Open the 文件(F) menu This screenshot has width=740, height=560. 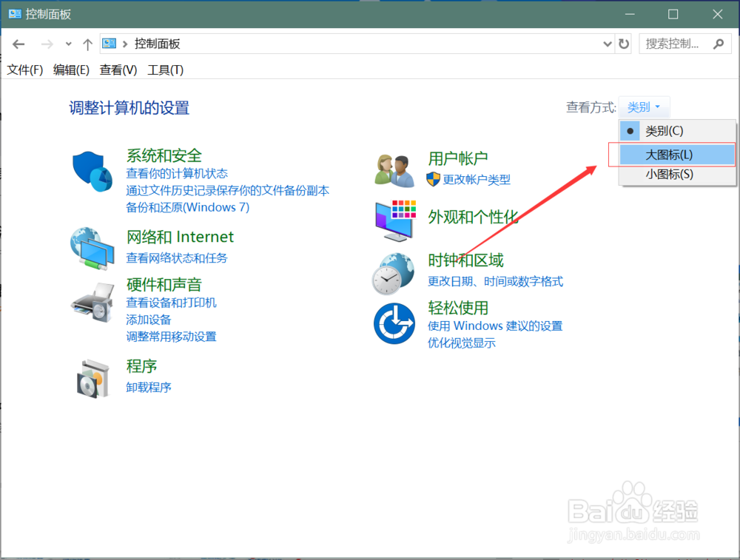click(x=25, y=70)
